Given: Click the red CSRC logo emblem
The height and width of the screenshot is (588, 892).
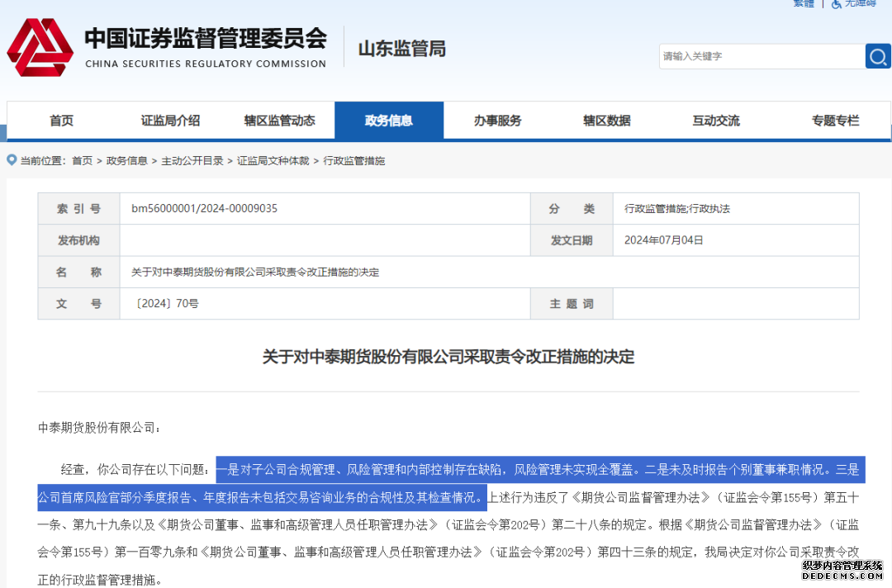Looking at the screenshot, I should pyautogui.click(x=40, y=47).
